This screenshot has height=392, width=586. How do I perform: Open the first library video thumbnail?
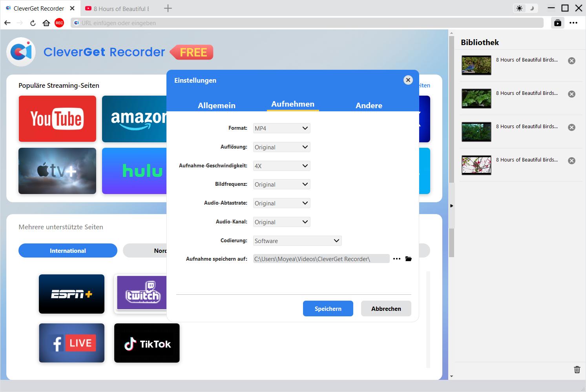476,65
